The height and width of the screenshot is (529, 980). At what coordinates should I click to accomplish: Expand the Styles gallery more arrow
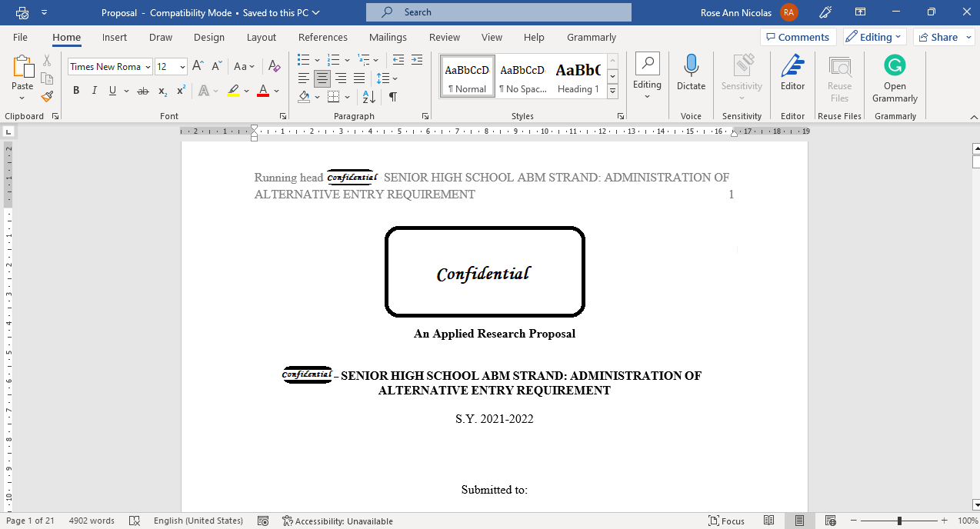point(613,91)
